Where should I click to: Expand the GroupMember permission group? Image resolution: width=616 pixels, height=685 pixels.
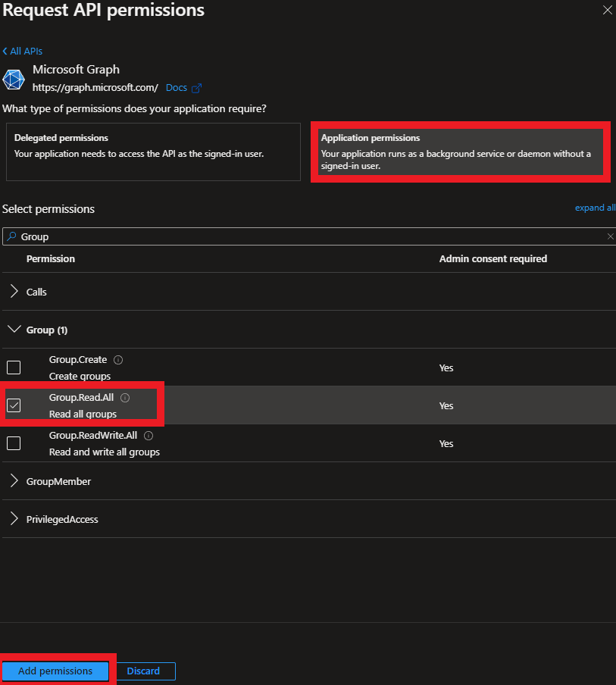14,481
